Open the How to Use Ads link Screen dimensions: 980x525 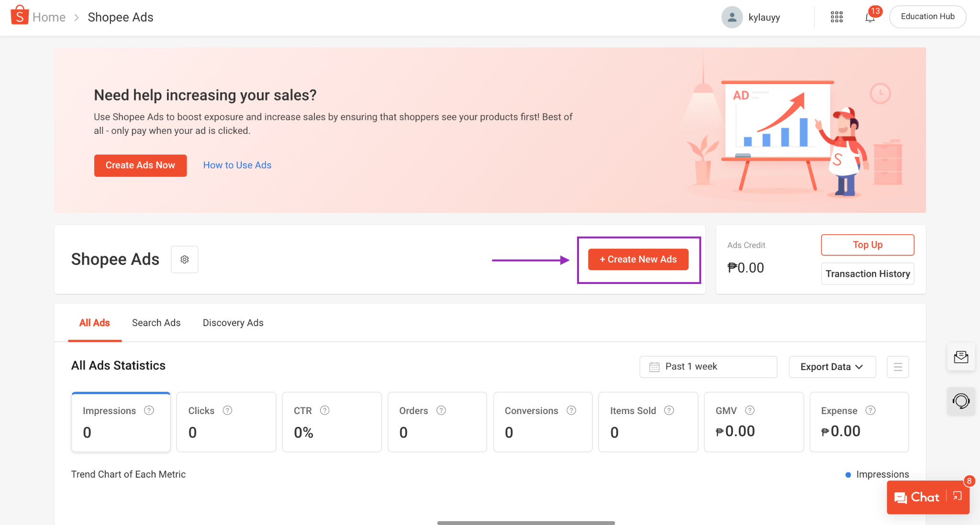237,165
